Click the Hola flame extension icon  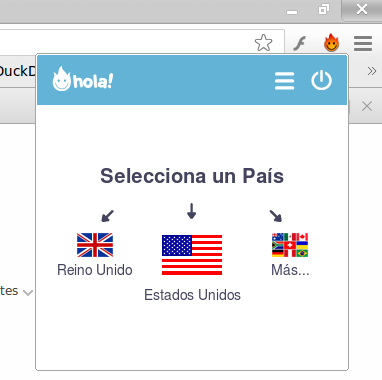coord(331,43)
